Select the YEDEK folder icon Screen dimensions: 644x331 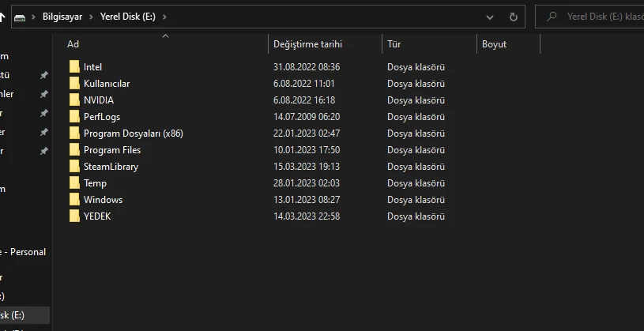(x=74, y=216)
